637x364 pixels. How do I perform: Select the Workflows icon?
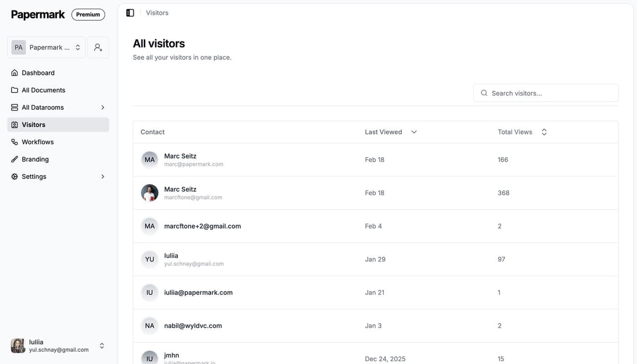[x=14, y=142]
